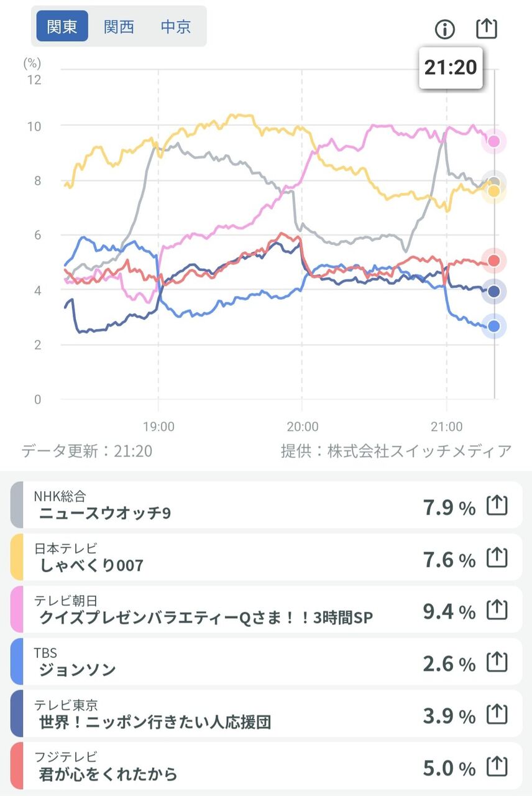532x796 pixels.
Task: Share the 日本テレビ しゃべくり007 rating
Action: (x=497, y=558)
